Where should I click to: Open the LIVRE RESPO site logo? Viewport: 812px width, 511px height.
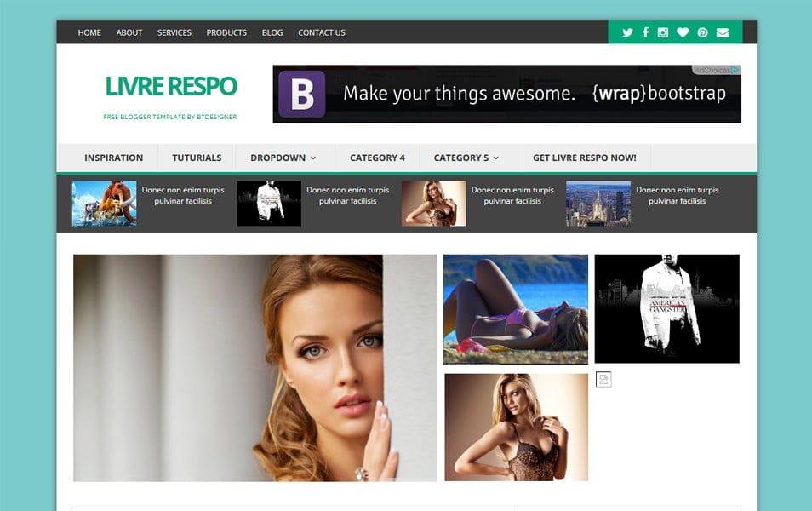pos(170,86)
